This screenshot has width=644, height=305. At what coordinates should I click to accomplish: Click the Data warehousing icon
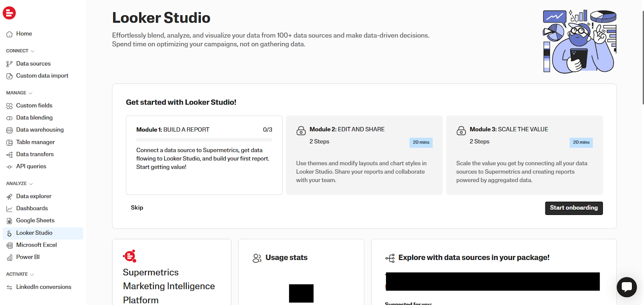pos(9,130)
